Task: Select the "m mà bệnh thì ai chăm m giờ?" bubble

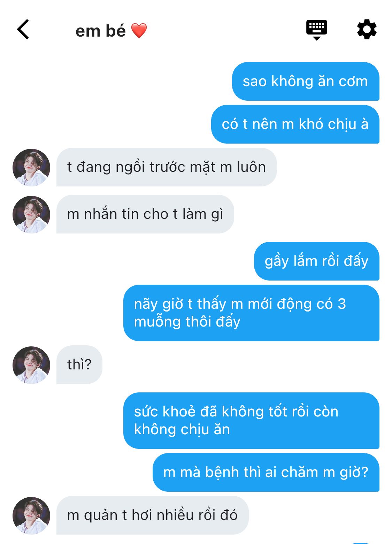Action: [x=266, y=473]
